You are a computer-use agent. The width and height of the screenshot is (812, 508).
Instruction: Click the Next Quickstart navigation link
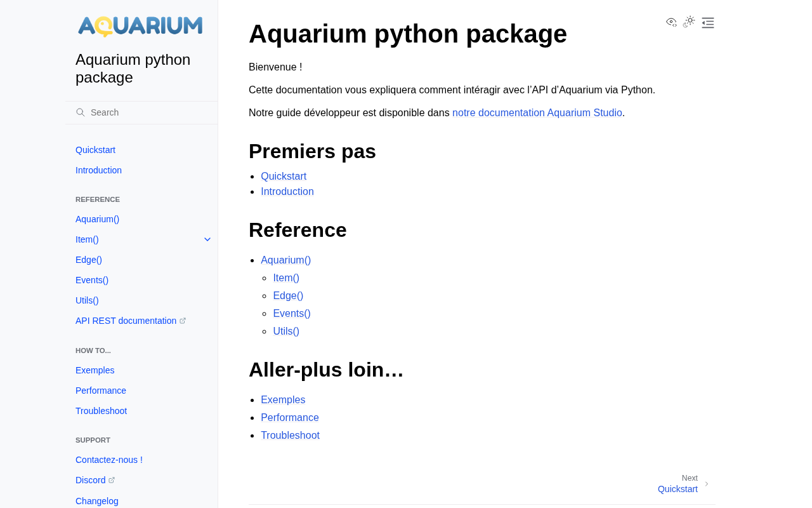[678, 489]
